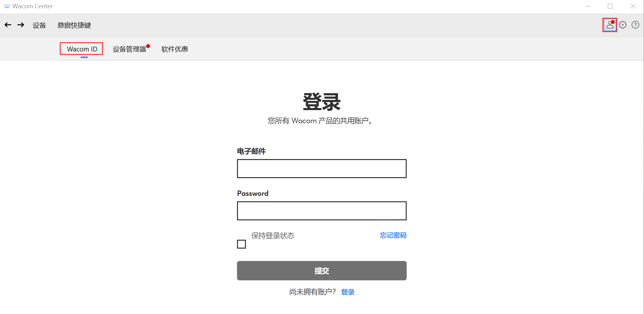The height and width of the screenshot is (314, 644).
Task: Close the Wacom Center window
Action: 633,6
